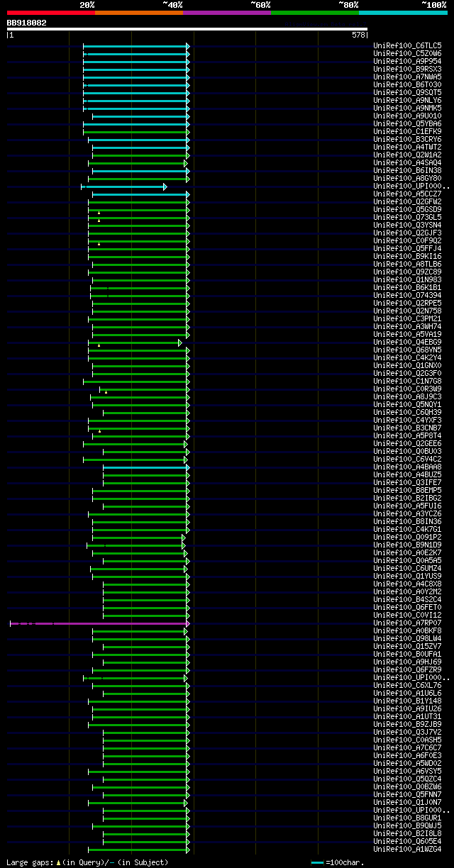Click hit label UniRef100_B8EMP5
The image size is (454, 868).
[407, 491]
